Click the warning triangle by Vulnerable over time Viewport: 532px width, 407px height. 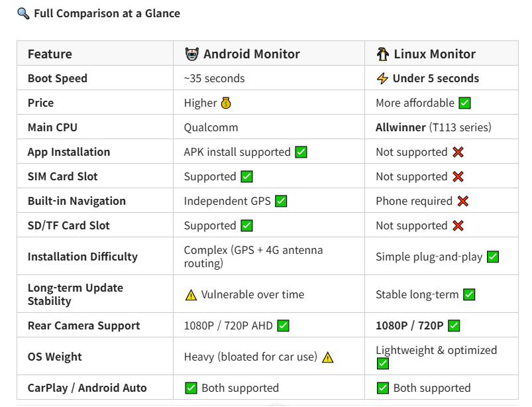click(x=191, y=295)
